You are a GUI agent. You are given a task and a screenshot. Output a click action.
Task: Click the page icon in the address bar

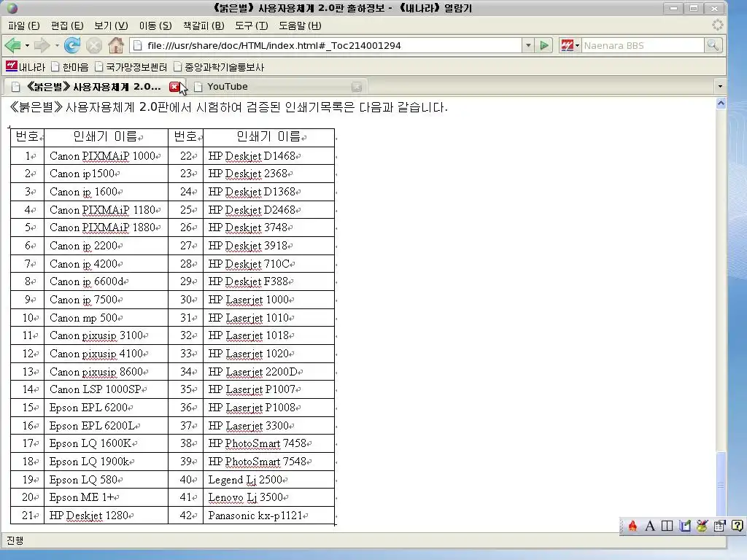point(138,46)
